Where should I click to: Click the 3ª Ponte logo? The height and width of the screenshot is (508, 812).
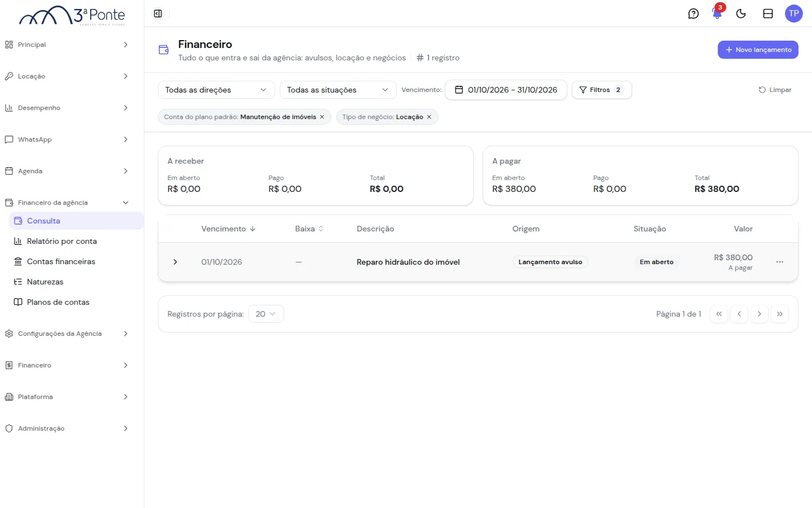(x=72, y=15)
